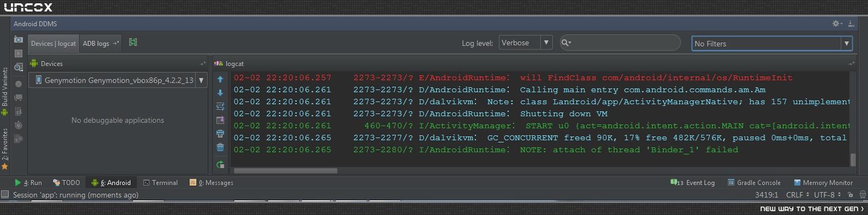Click the up arrow in logcat toolbar

220,79
